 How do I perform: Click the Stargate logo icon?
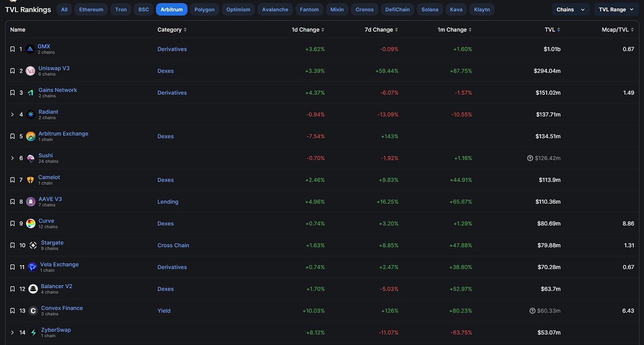(33, 245)
